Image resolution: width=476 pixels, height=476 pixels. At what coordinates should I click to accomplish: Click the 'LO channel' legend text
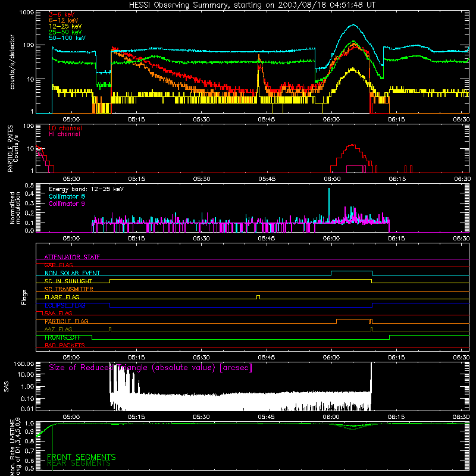coord(65,128)
